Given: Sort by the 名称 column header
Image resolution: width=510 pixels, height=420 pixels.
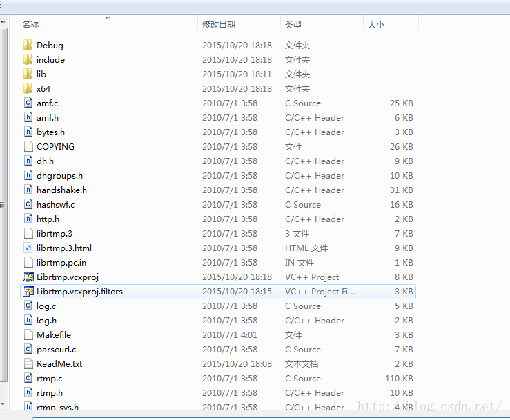Looking at the screenshot, I should [30, 24].
